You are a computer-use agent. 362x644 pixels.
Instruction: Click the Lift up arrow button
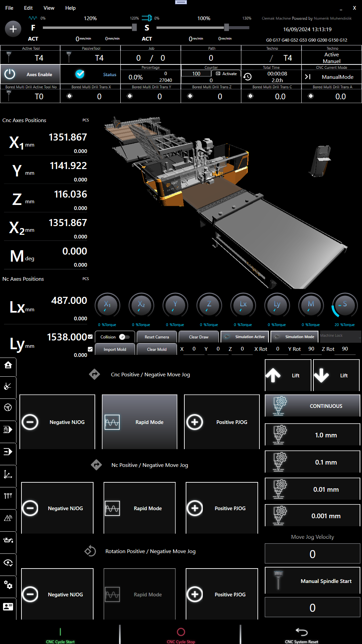(288, 375)
